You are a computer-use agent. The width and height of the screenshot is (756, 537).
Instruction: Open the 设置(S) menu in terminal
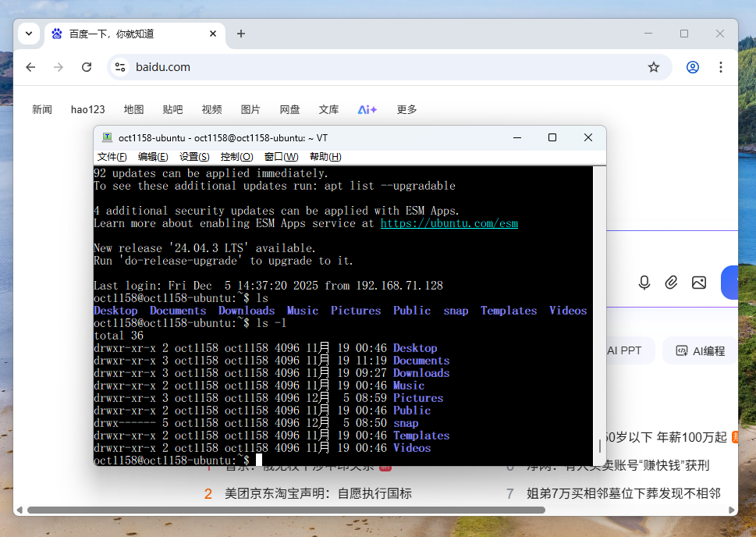(x=194, y=157)
